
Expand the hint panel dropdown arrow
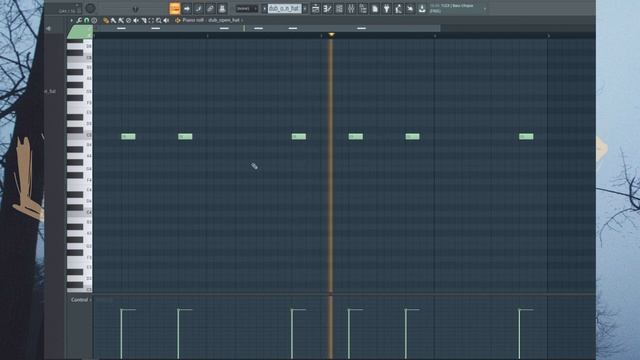pyautogui.click(x=485, y=8)
